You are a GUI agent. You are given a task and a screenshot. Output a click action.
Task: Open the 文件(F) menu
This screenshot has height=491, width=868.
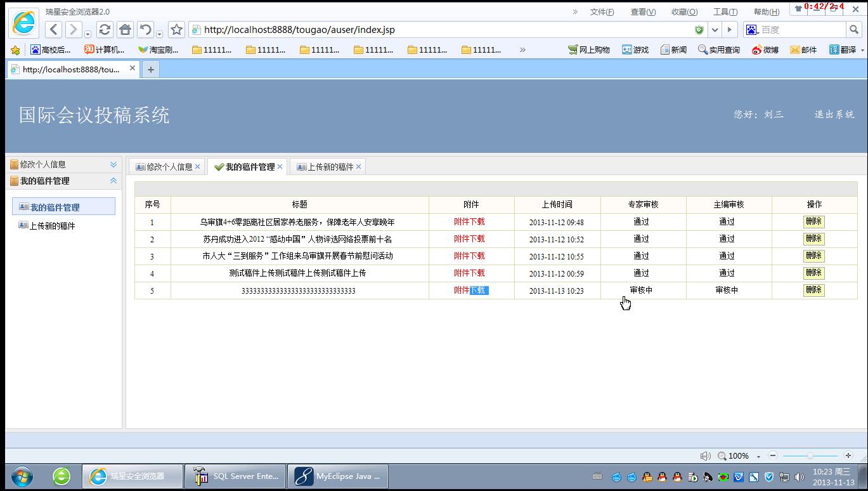602,11
